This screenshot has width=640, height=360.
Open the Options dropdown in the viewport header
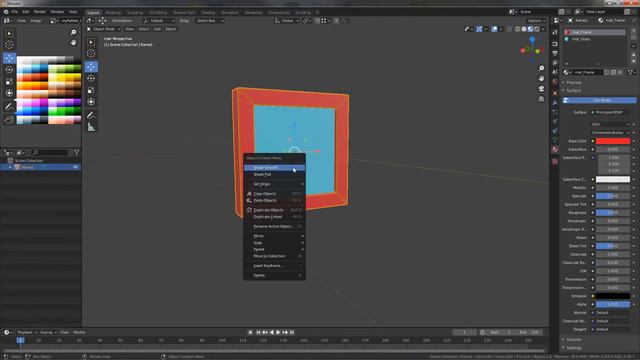[536, 20]
